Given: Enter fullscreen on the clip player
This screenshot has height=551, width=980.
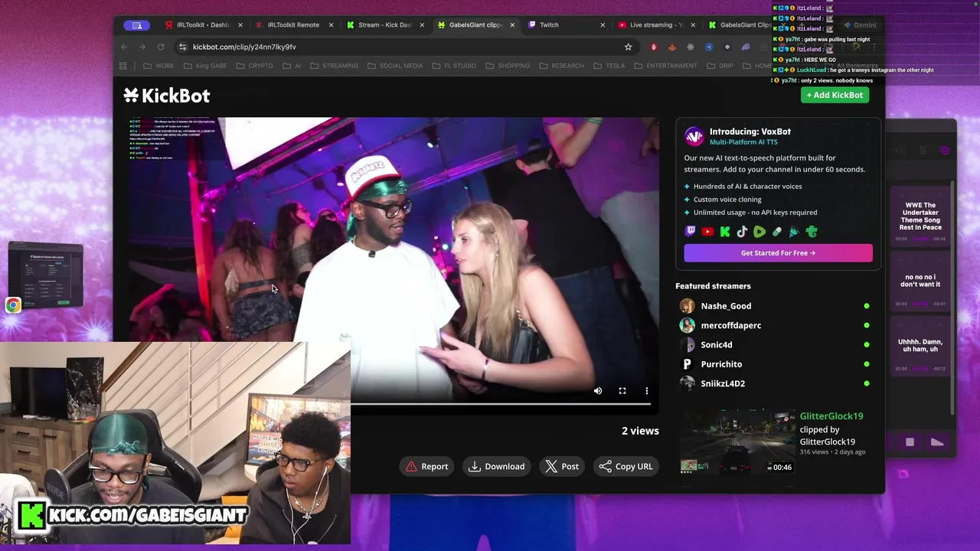Looking at the screenshot, I should pyautogui.click(x=622, y=391).
